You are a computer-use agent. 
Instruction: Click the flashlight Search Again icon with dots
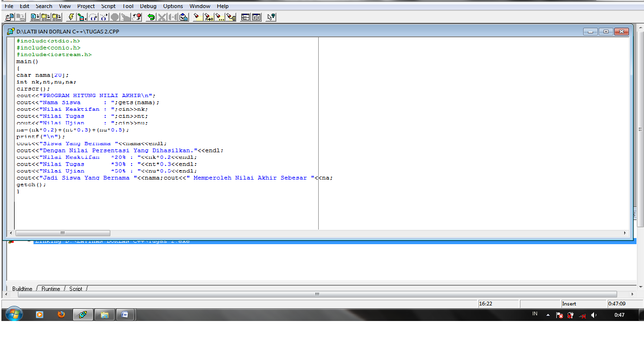pos(220,17)
